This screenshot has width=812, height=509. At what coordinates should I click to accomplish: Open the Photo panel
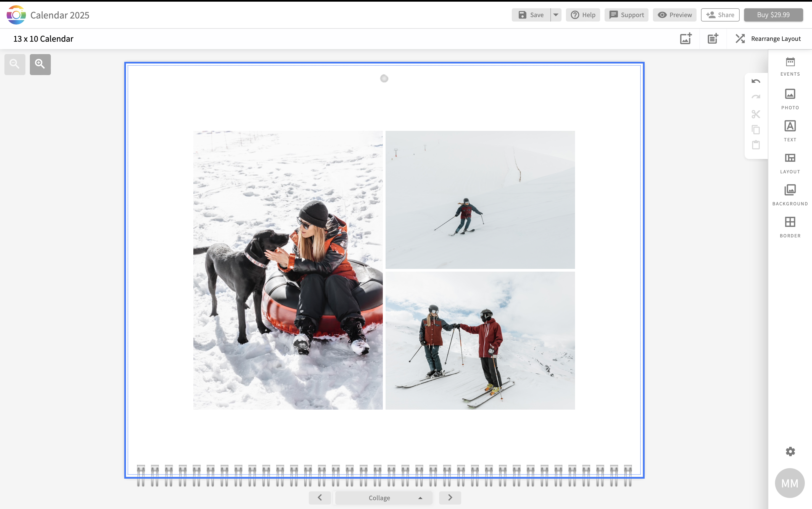pyautogui.click(x=790, y=99)
